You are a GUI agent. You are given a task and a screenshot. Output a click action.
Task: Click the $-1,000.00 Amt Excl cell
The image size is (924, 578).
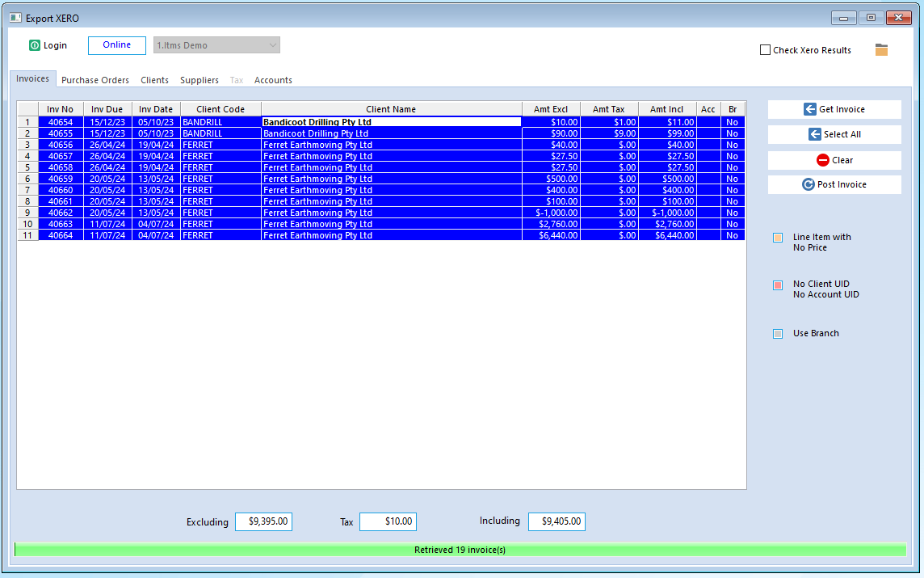tap(551, 213)
